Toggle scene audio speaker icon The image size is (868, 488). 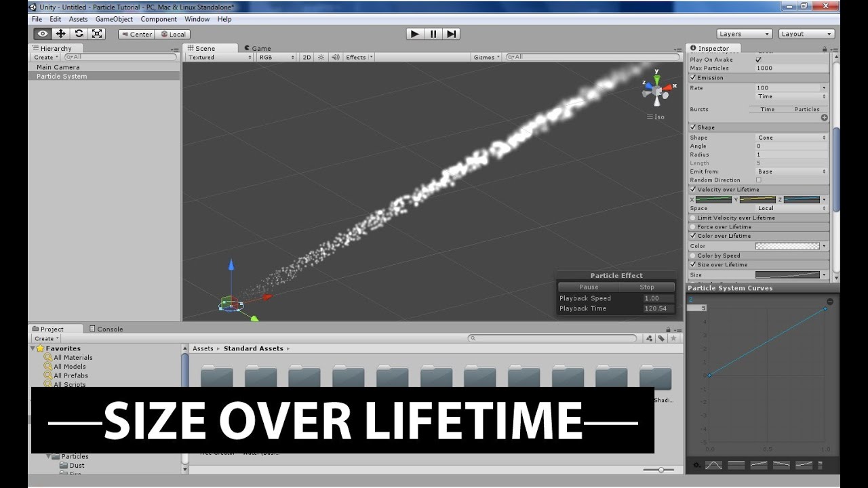[335, 58]
